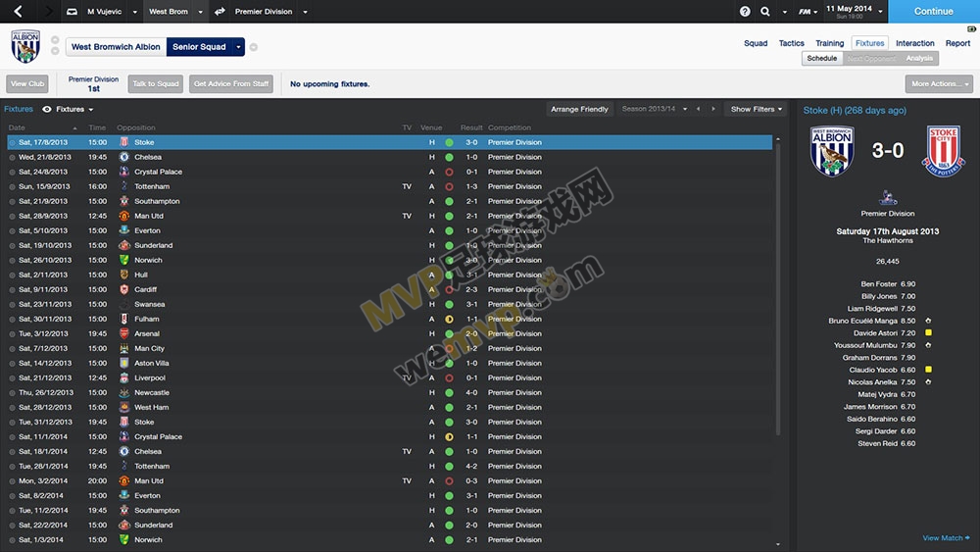Open the Interaction tab
This screenshot has width=980, height=552.
(915, 43)
